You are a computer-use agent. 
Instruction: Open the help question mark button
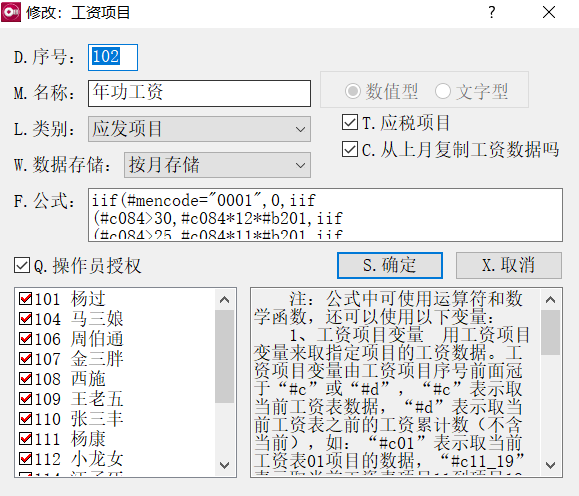click(491, 12)
